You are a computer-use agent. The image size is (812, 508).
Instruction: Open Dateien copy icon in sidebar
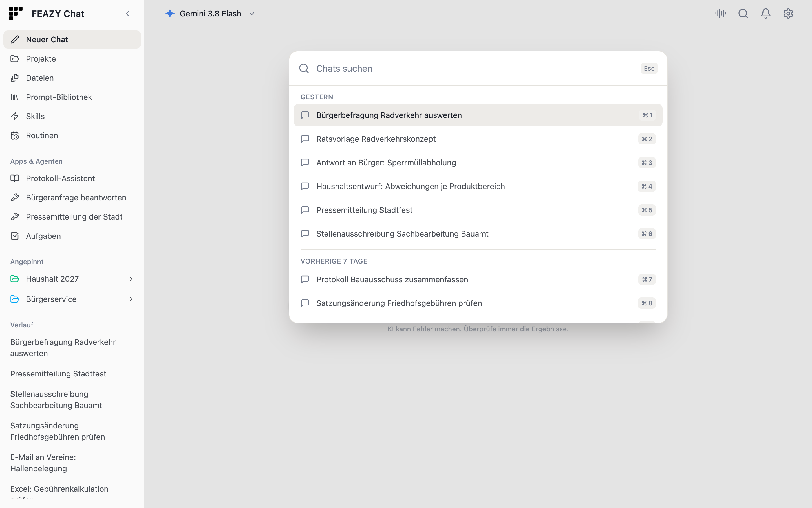(14, 78)
